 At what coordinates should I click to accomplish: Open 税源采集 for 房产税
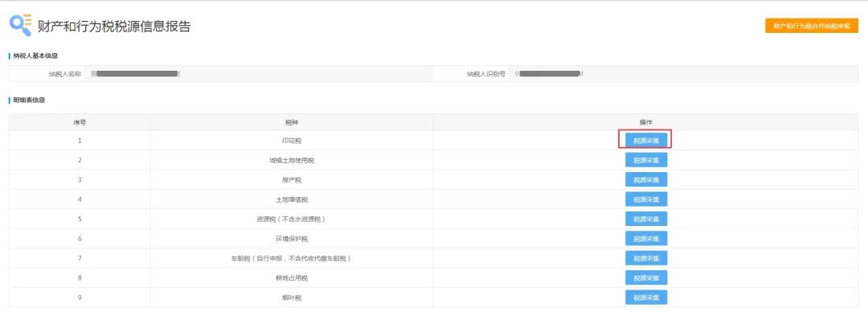[646, 180]
